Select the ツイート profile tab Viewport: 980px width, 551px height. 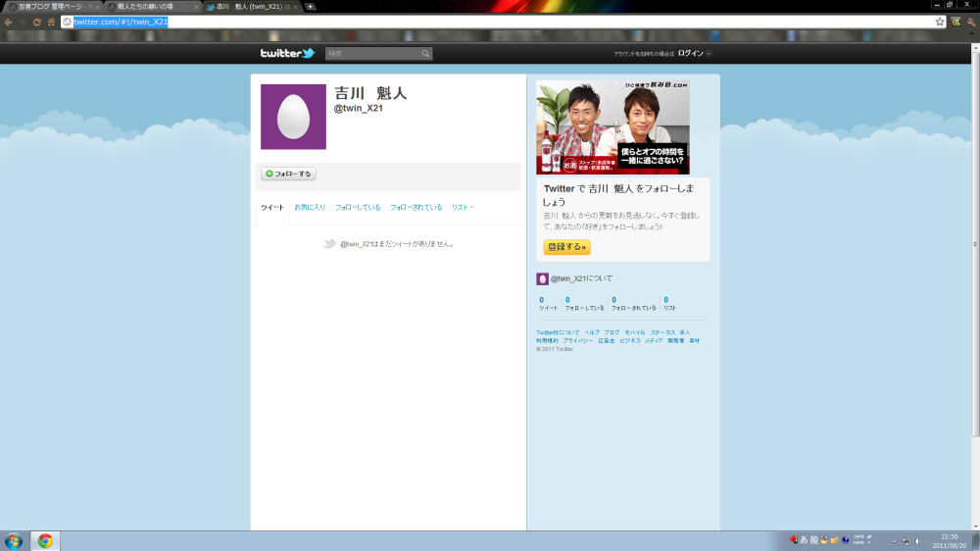coord(271,208)
